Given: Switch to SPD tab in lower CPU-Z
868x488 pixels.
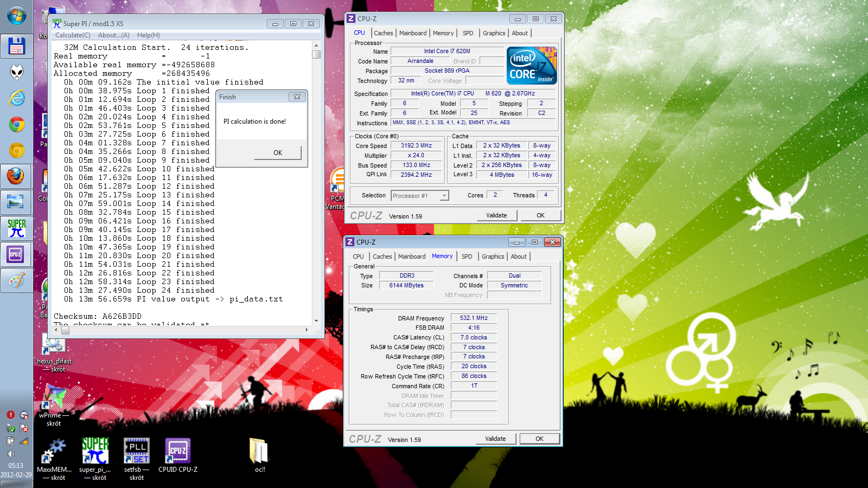Looking at the screenshot, I should click(x=467, y=256).
